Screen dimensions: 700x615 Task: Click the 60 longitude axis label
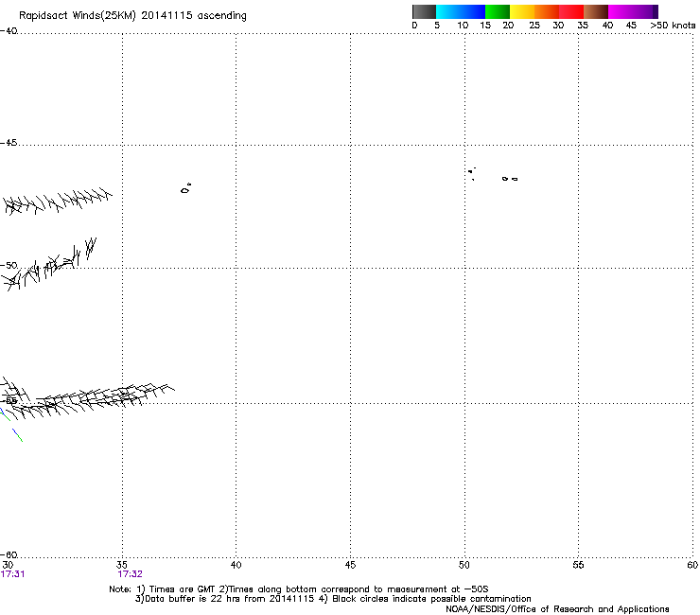click(x=692, y=565)
